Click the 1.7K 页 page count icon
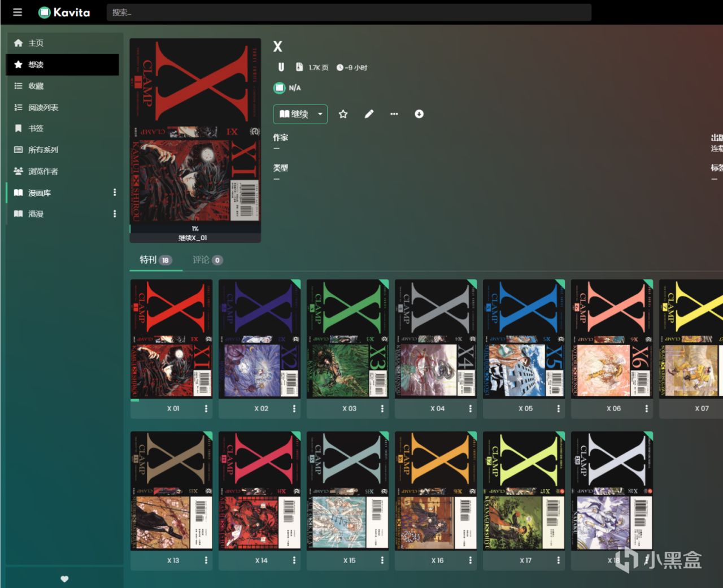The height and width of the screenshot is (588, 723). (299, 67)
